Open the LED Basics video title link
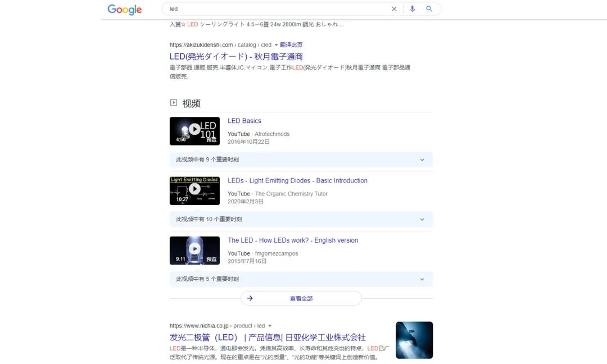Viewport: 607px width, 364px height. click(244, 121)
